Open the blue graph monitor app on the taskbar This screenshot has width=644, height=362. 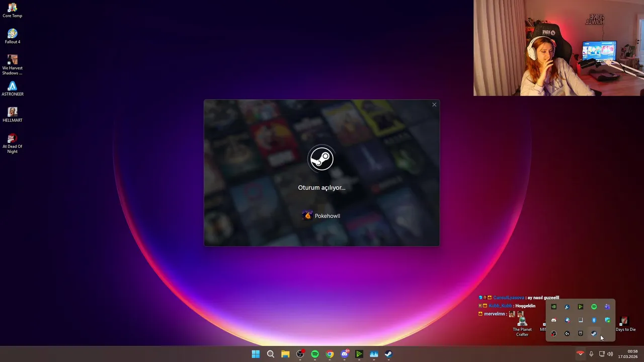pos(374,354)
